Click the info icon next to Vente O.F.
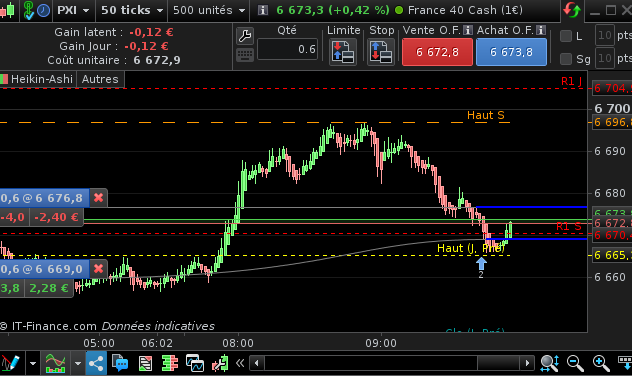The width and height of the screenshot is (632, 376). point(467,30)
